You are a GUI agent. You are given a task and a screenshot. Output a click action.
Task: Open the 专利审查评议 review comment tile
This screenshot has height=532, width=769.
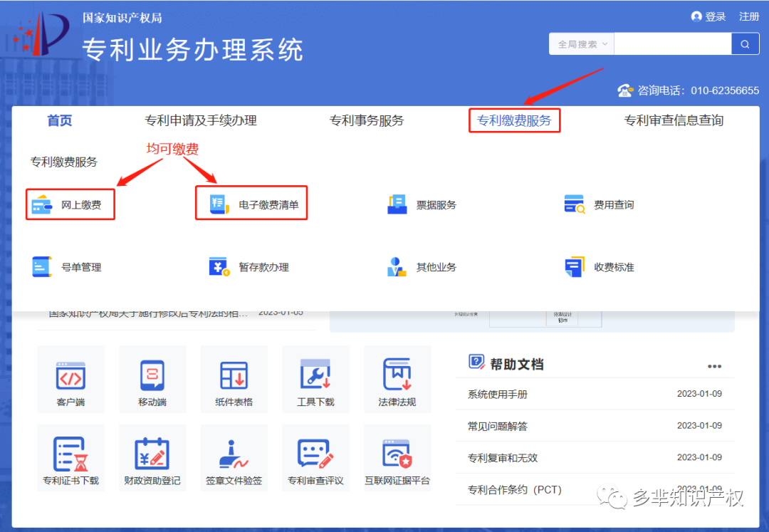[x=316, y=458]
